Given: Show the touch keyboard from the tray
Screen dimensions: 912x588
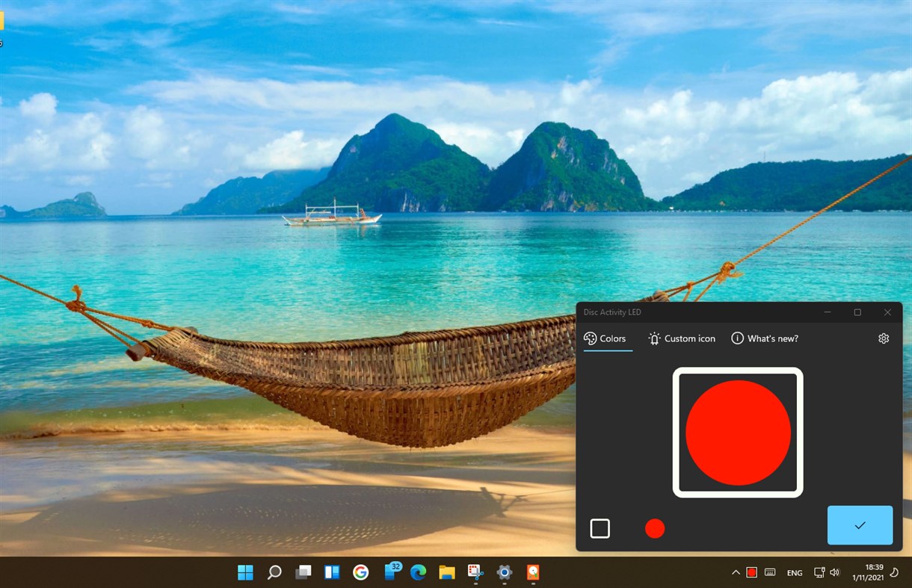Looking at the screenshot, I should coord(770,572).
